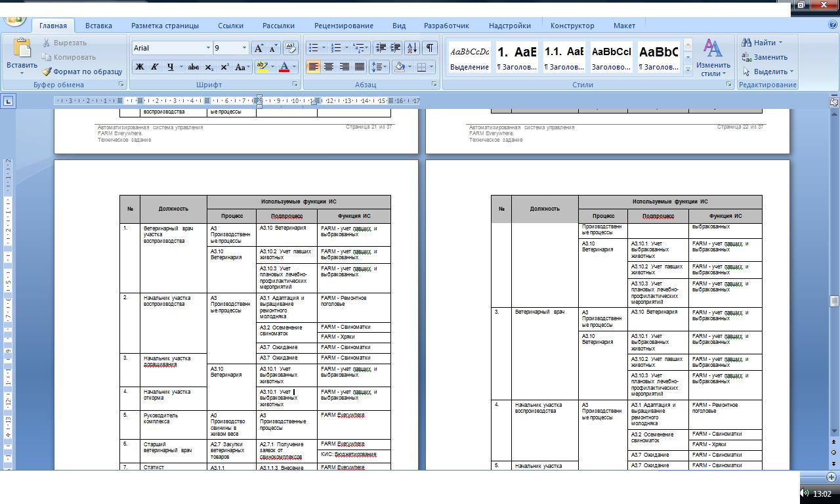Click the Increase Indent icon

pyautogui.click(x=396, y=48)
